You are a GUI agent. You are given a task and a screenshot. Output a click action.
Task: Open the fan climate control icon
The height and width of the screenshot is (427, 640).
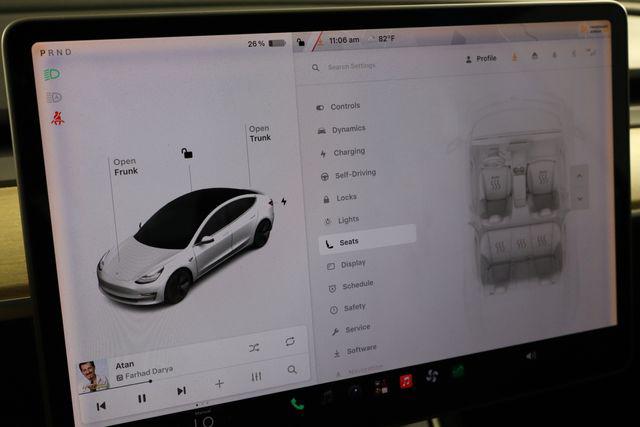432,376
